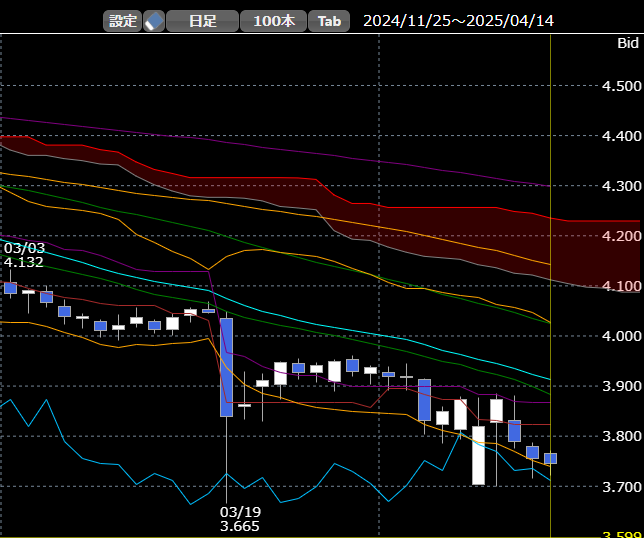Click the 4.200 price axis label
The width and height of the screenshot is (644, 538).
tap(621, 236)
